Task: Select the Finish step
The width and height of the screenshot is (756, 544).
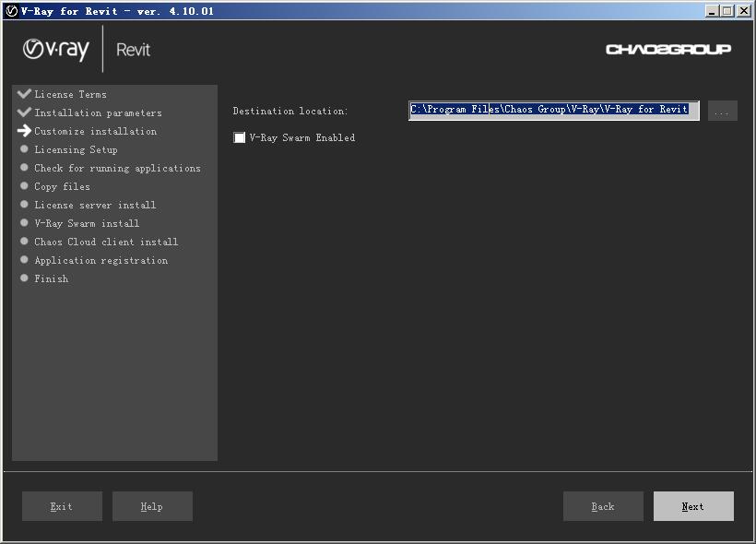Action: click(x=51, y=278)
